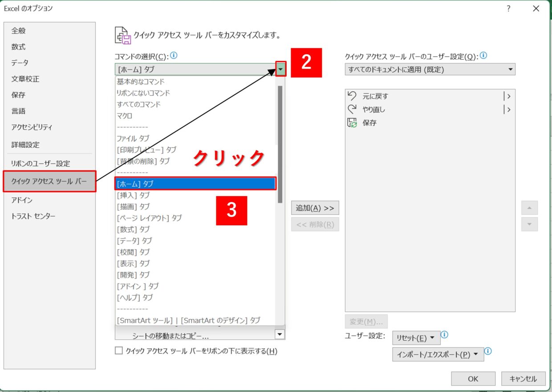
Task: Expand the 元に戻す submenu arrow
Action: (508, 96)
